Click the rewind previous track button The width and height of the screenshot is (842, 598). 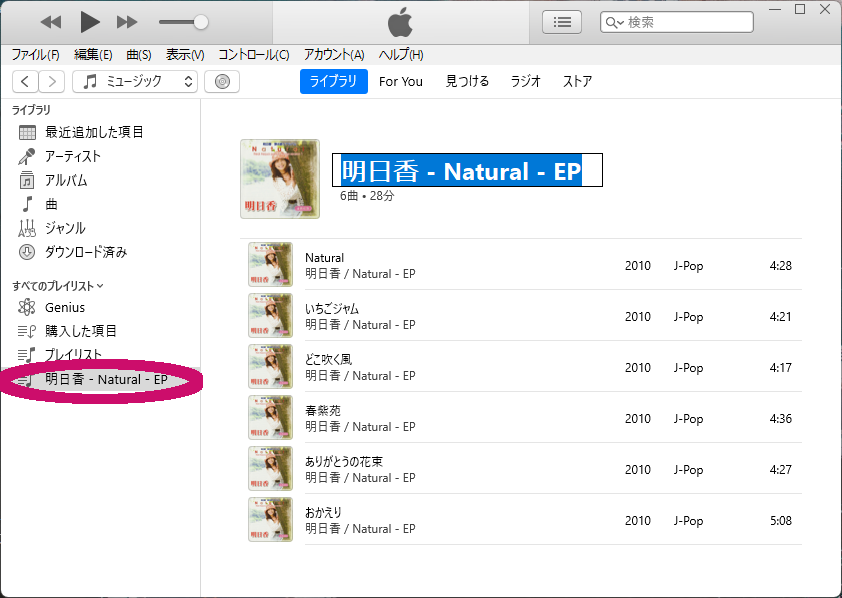pos(51,22)
